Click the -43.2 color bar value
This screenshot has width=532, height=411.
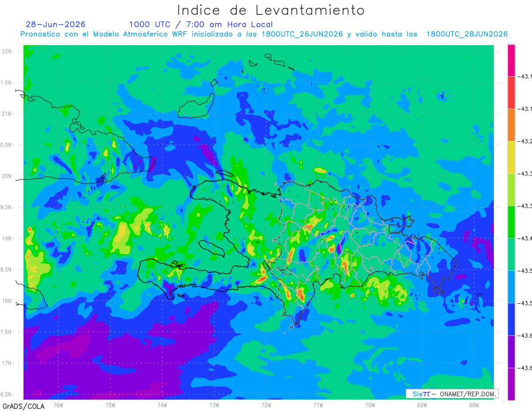pyautogui.click(x=525, y=141)
